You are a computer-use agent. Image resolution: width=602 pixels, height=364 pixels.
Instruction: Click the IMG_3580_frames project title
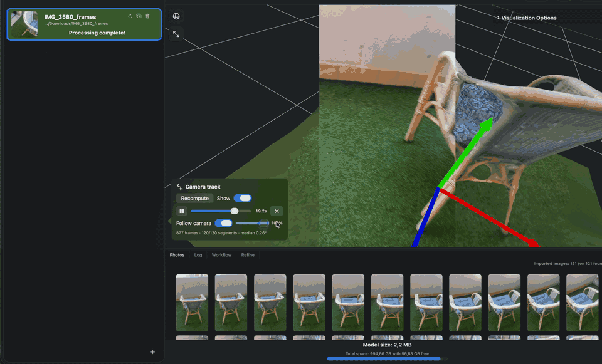pyautogui.click(x=70, y=17)
